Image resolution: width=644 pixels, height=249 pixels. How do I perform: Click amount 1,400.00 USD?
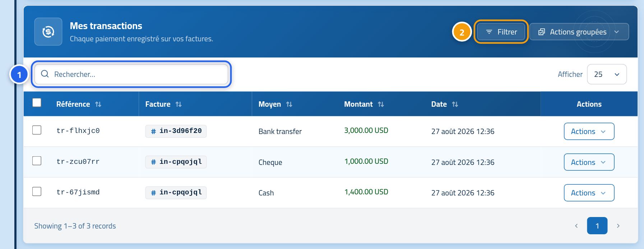coord(366,192)
